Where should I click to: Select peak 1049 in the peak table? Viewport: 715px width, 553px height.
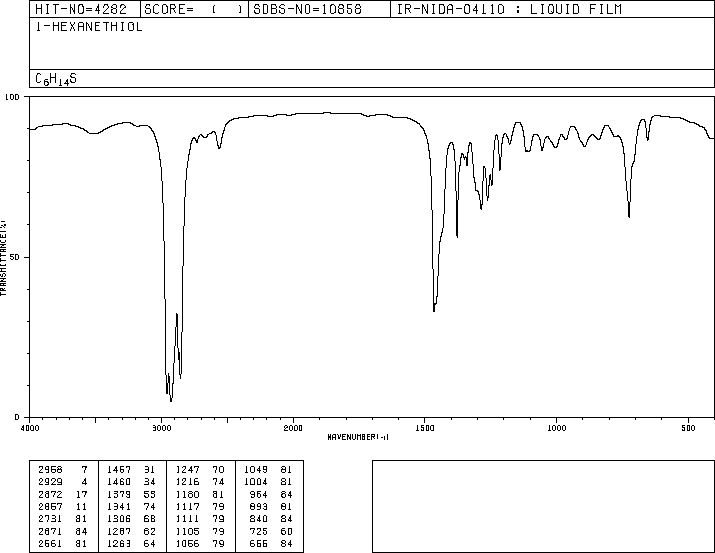[256, 470]
